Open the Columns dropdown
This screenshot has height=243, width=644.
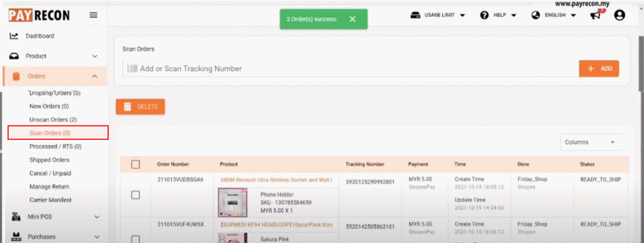(x=591, y=142)
